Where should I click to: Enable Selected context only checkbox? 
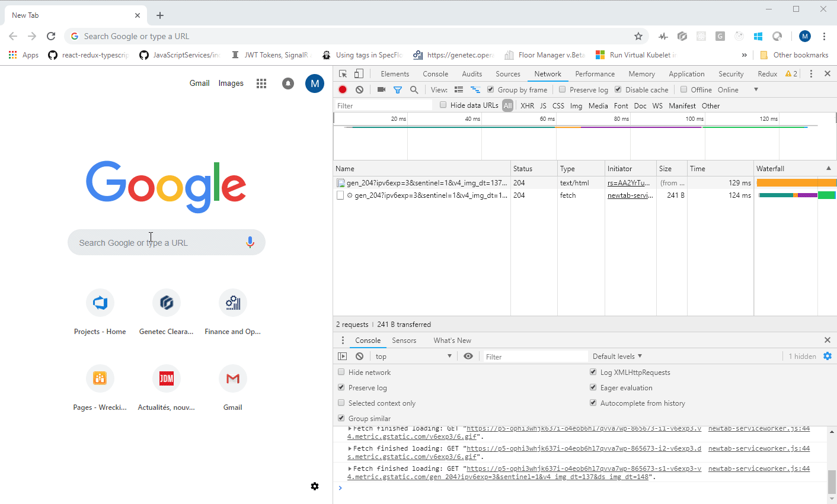point(341,403)
